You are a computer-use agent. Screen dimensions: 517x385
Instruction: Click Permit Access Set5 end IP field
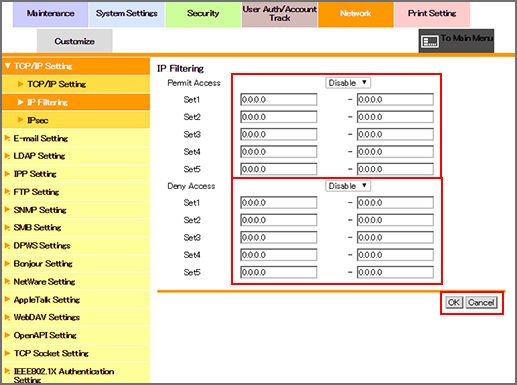point(395,169)
